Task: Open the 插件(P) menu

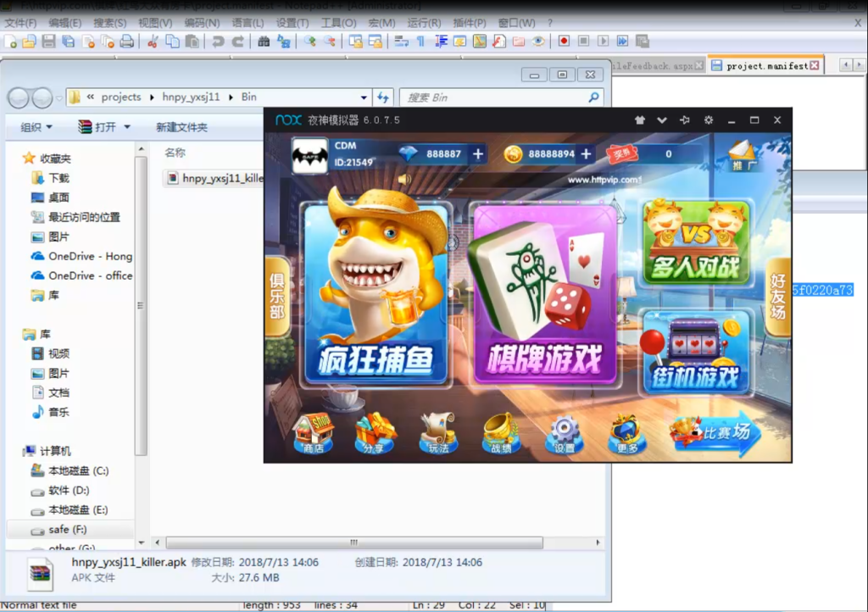Action: tap(470, 23)
